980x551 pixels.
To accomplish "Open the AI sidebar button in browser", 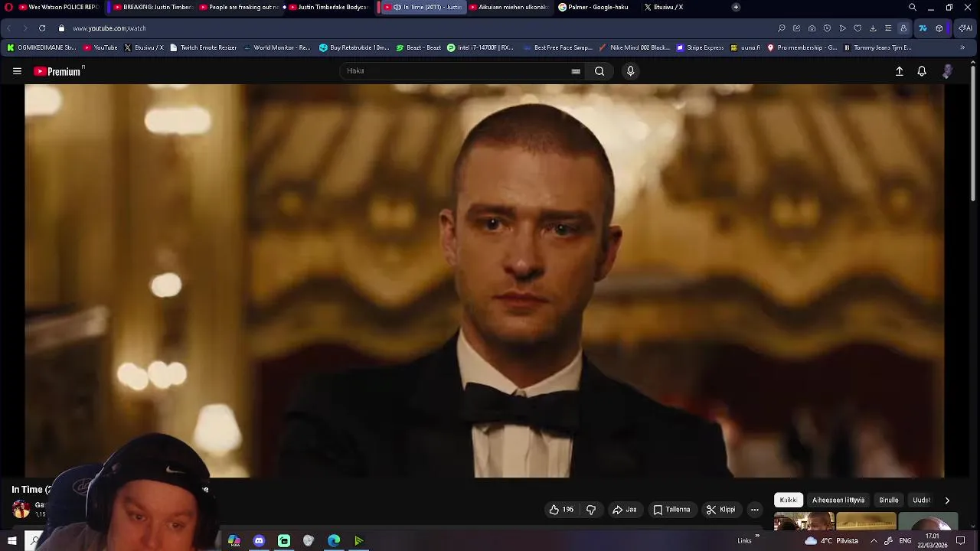I will point(965,28).
